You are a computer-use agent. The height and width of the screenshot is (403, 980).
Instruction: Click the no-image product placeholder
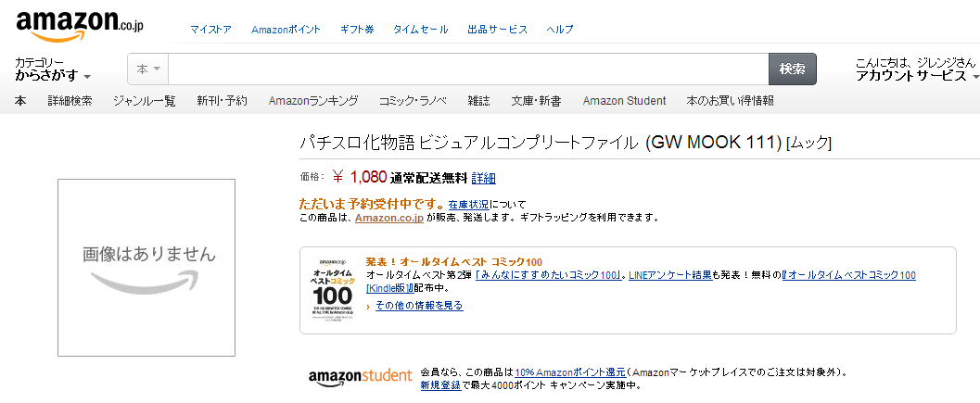146,267
